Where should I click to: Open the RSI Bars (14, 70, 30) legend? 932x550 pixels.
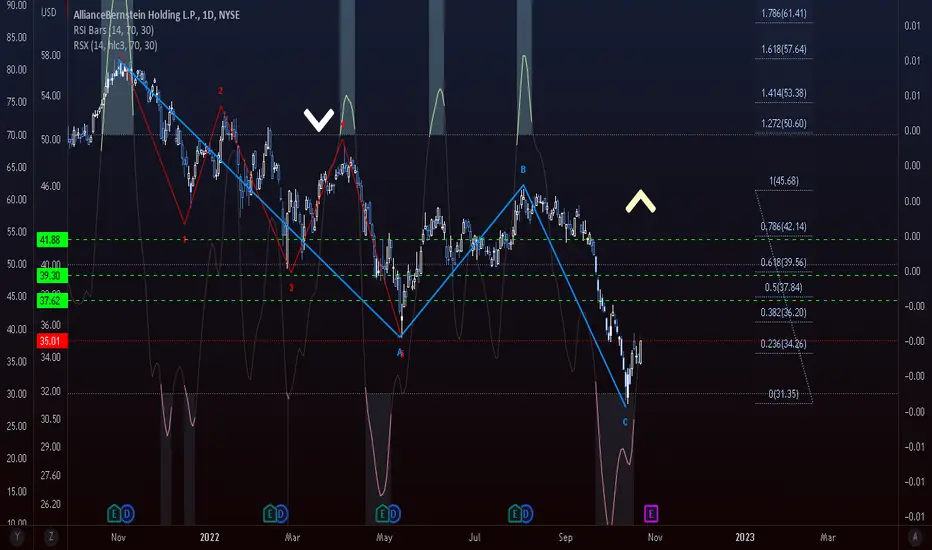click(114, 30)
